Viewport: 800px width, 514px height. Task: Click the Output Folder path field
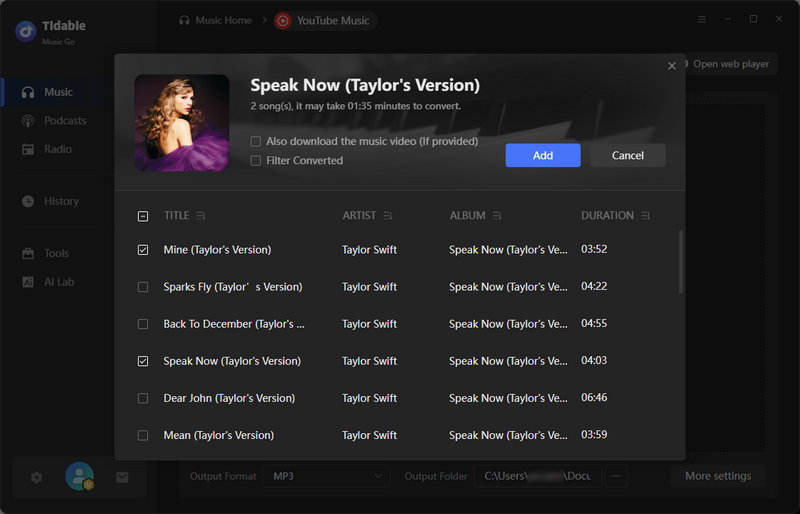click(538, 476)
